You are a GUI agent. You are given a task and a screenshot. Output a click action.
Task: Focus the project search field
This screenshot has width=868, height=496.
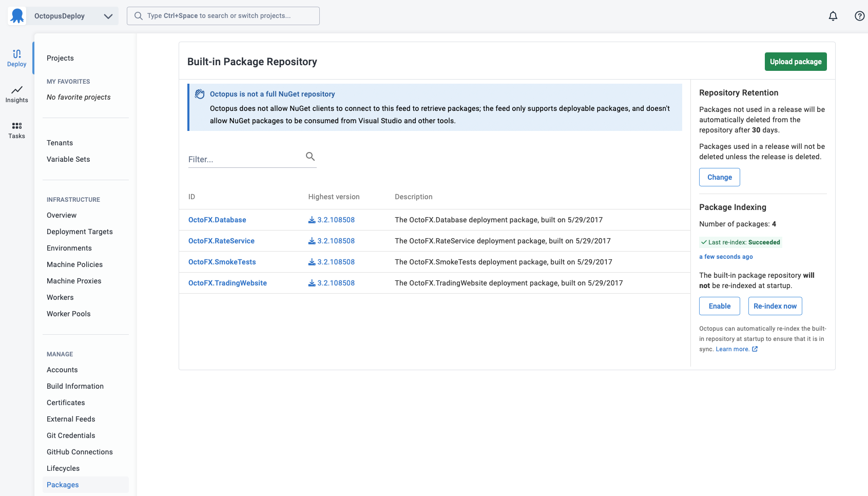(223, 16)
